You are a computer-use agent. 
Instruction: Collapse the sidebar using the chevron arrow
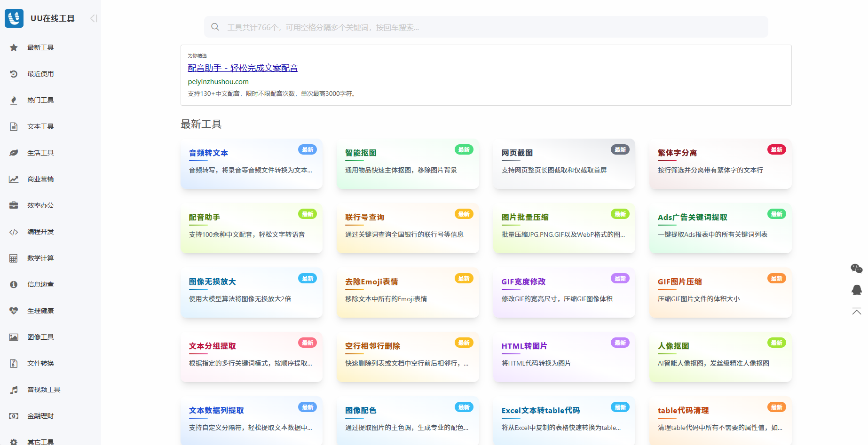pos(93,18)
